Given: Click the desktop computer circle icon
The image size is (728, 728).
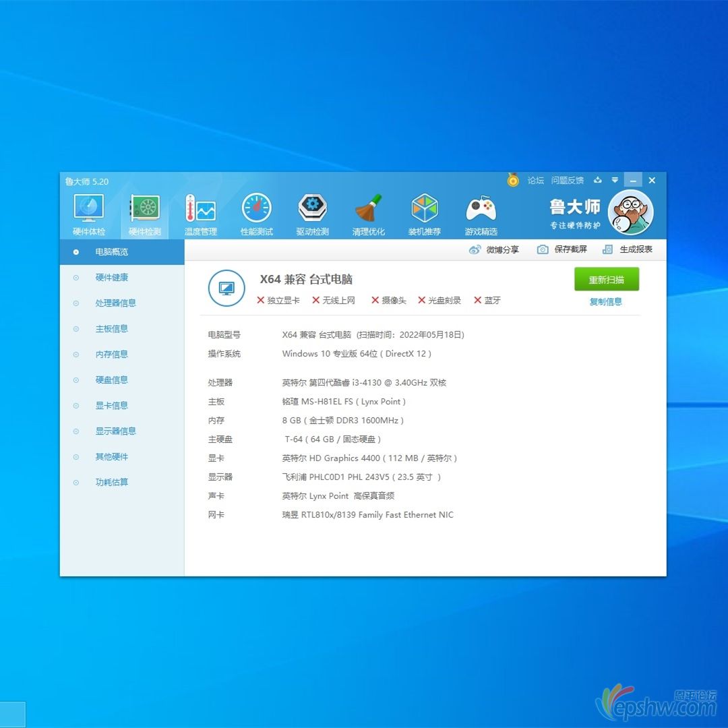Looking at the screenshot, I should pos(226,289).
